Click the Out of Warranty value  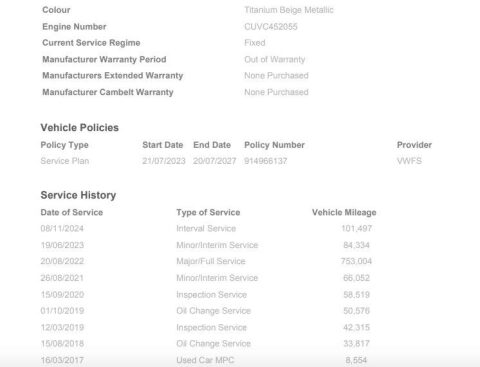pos(275,60)
